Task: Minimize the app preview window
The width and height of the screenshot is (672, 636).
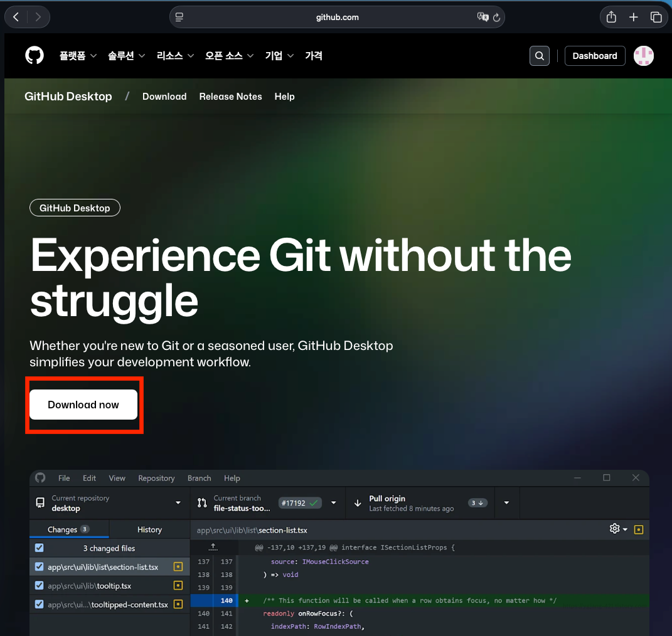Action: coord(577,477)
